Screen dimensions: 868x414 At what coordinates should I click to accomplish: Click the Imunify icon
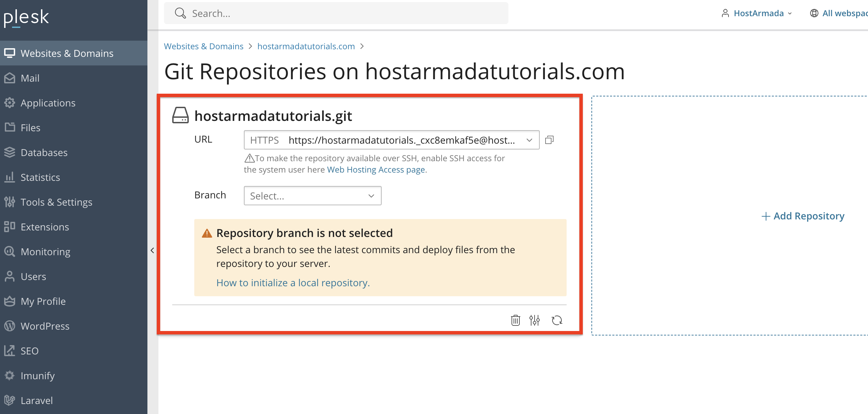(10, 376)
